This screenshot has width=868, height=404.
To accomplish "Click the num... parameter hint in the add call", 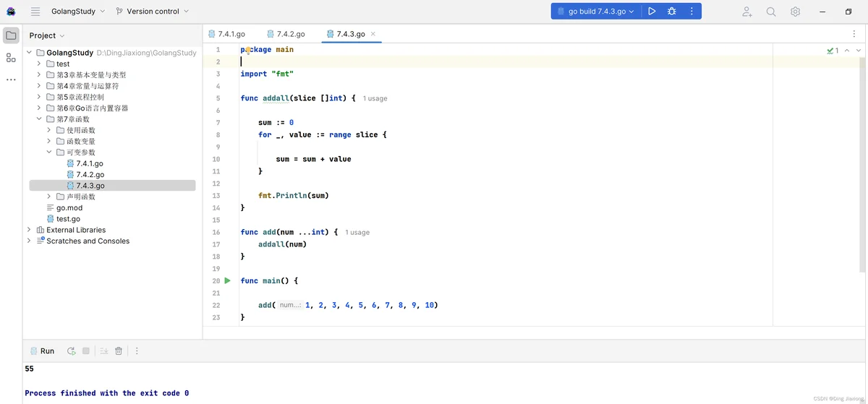I will point(290,306).
